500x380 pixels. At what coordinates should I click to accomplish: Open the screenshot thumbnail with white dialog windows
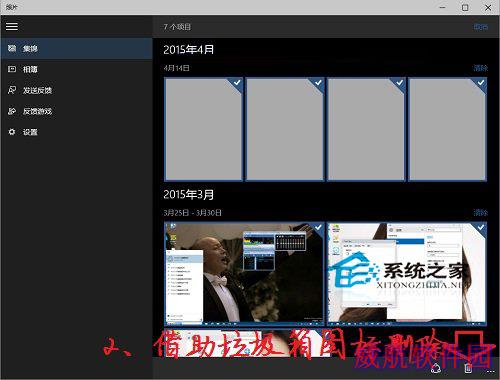point(407,274)
